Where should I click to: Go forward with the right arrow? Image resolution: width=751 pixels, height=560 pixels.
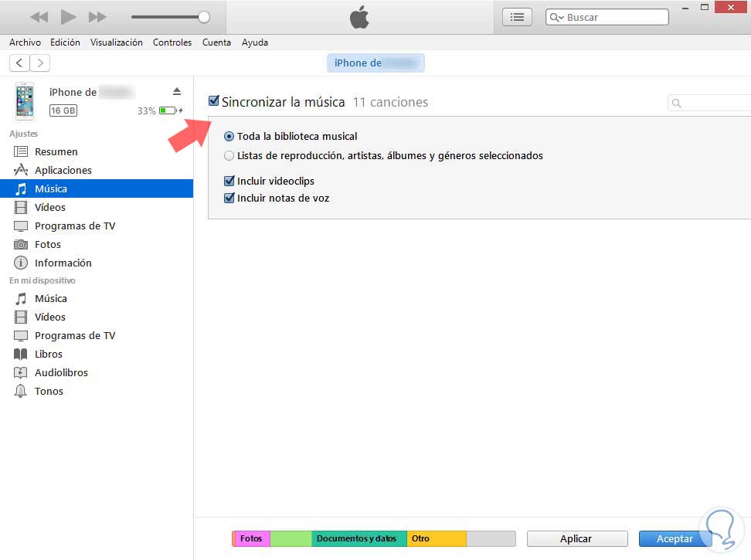[x=40, y=63]
